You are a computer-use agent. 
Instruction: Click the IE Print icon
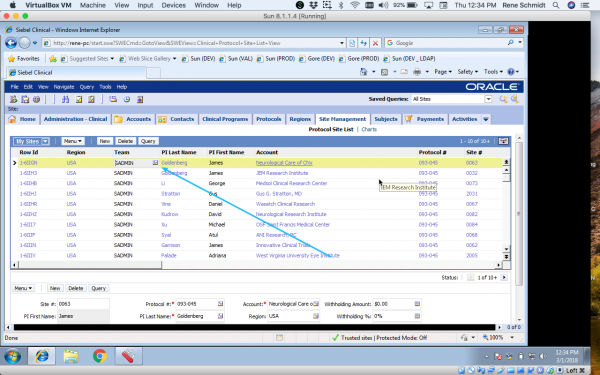[417, 72]
